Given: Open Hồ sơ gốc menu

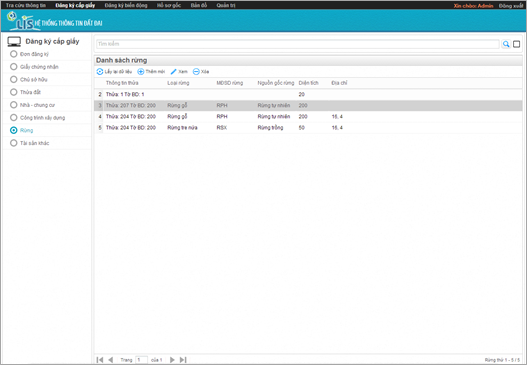Looking at the screenshot, I should (169, 5).
